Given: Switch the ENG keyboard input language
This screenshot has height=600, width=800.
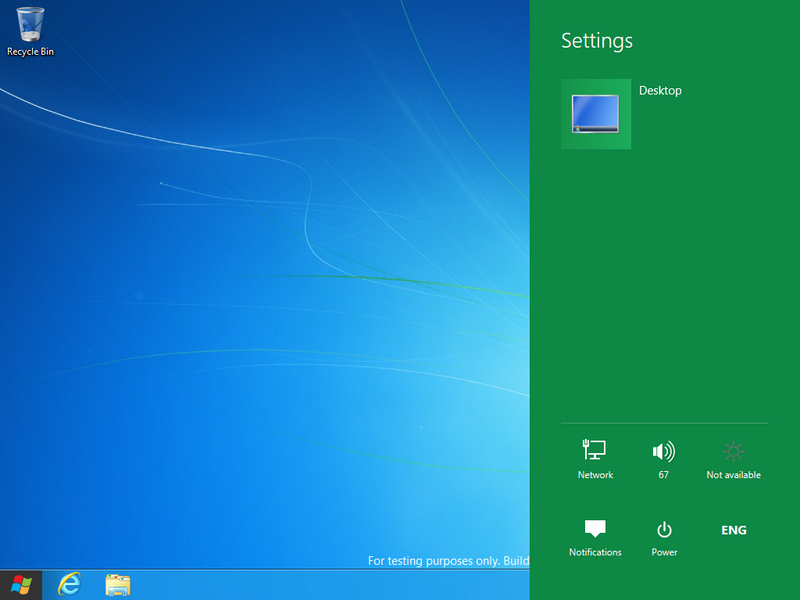Looking at the screenshot, I should tap(734, 530).
